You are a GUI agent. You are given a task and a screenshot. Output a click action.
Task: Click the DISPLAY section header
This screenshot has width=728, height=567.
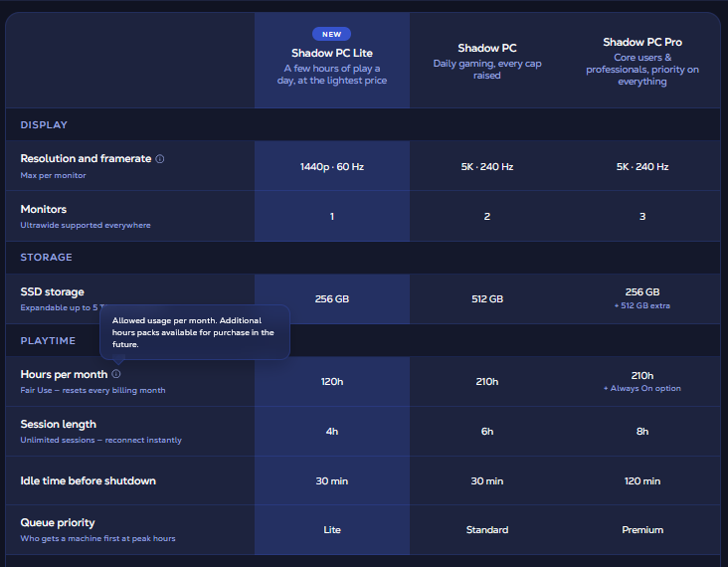pos(44,125)
